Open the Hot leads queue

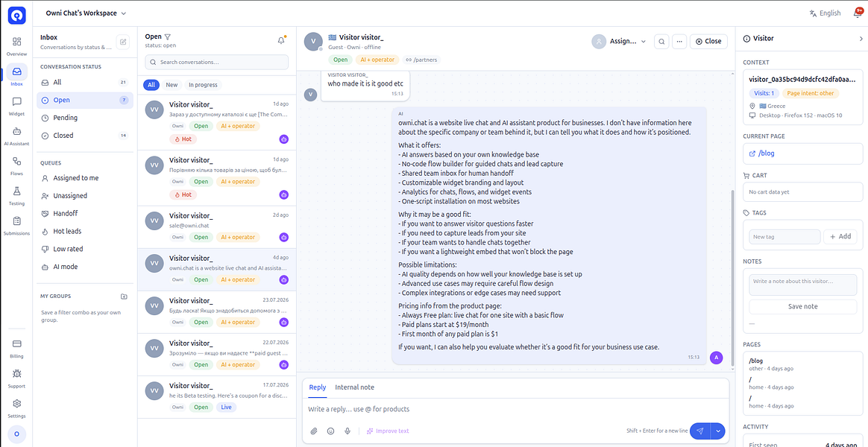pos(85,231)
